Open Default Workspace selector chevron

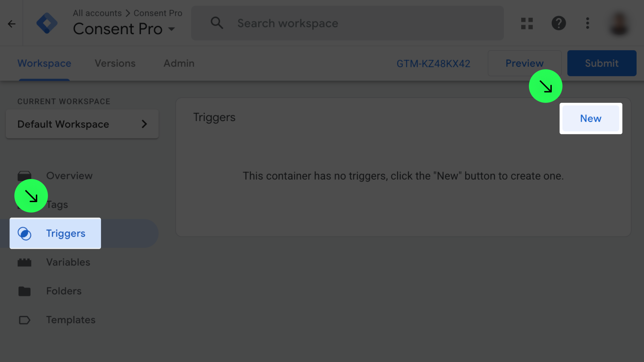pos(144,124)
